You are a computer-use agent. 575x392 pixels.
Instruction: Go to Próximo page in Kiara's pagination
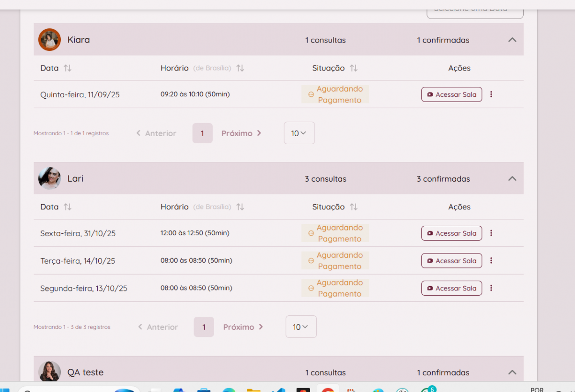point(241,133)
